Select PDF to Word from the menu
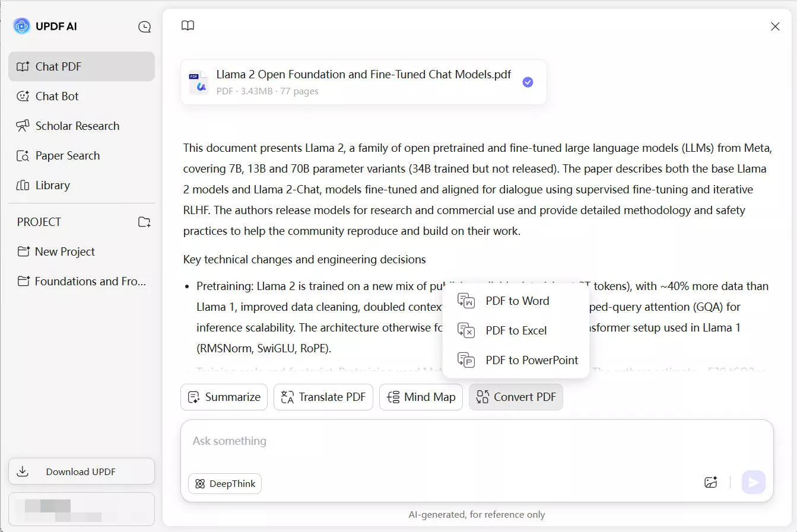797x532 pixels. (516, 301)
